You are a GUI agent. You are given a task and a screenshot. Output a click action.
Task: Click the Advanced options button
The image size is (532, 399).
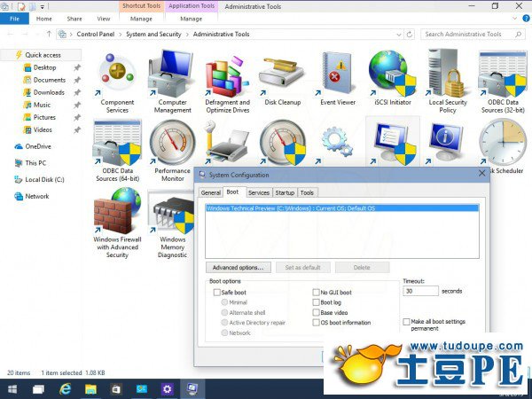coord(239,268)
